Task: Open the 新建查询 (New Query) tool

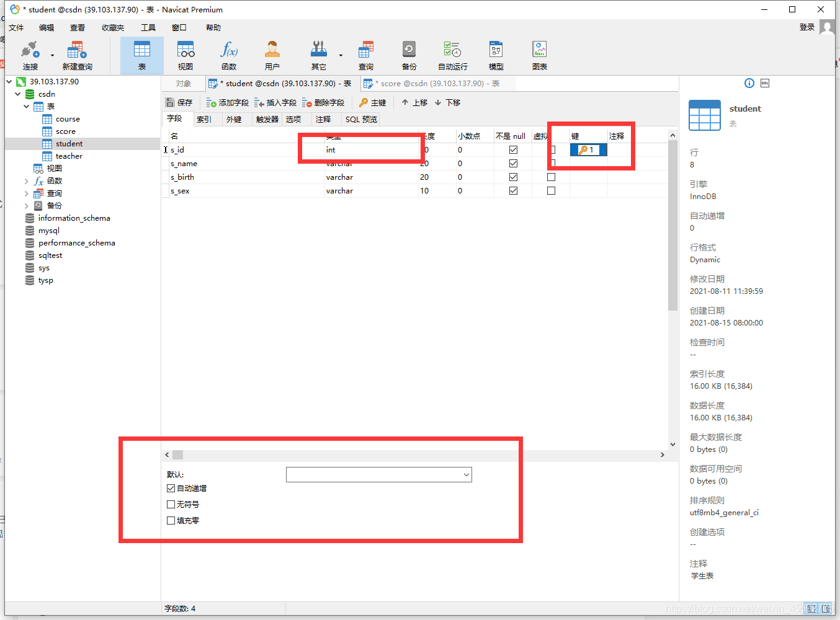Action: 77,55
